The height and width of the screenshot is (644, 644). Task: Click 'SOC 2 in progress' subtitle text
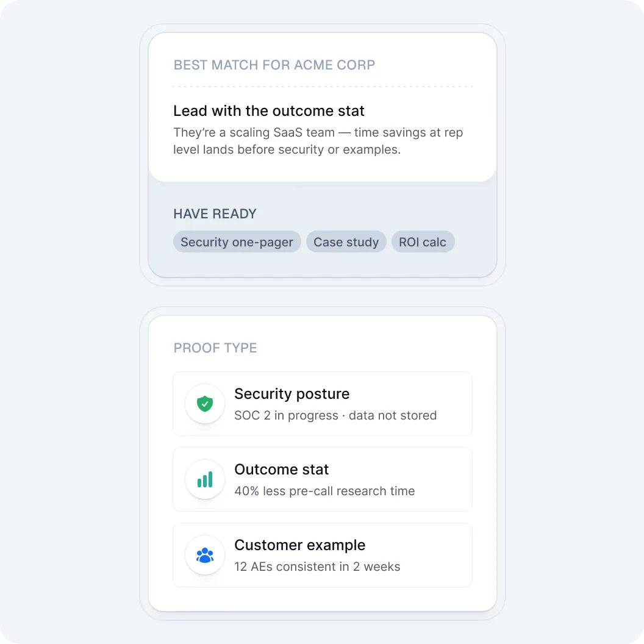(286, 415)
